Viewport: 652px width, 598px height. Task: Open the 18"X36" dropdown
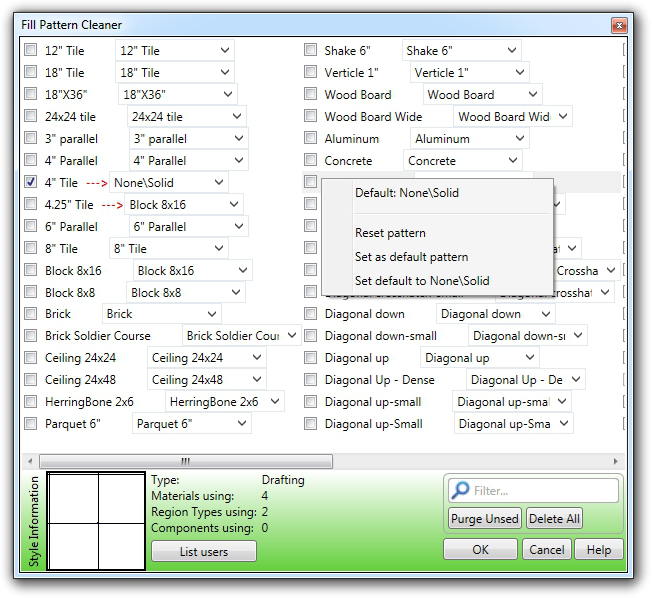(x=178, y=94)
